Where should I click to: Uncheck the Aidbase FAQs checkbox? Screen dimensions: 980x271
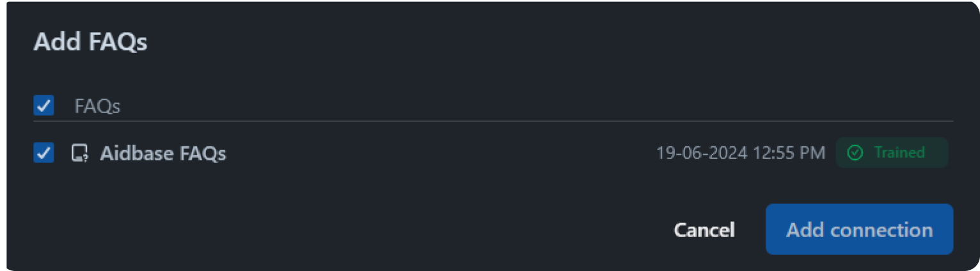43,153
